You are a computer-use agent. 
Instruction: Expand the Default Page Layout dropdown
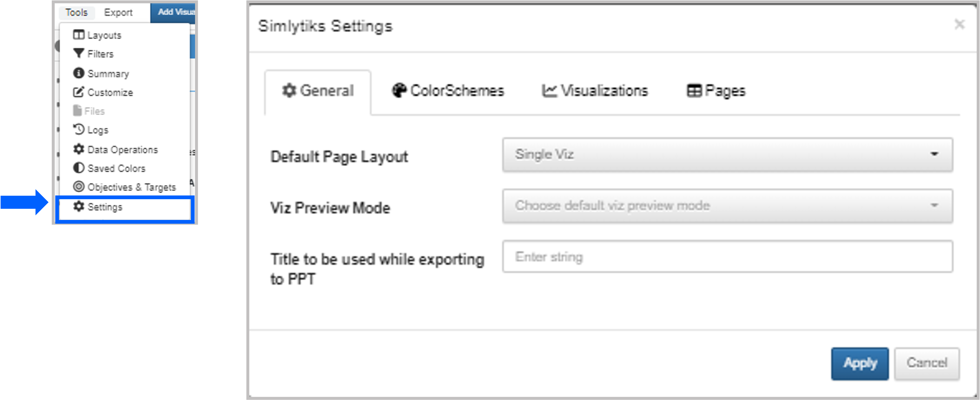point(727,154)
